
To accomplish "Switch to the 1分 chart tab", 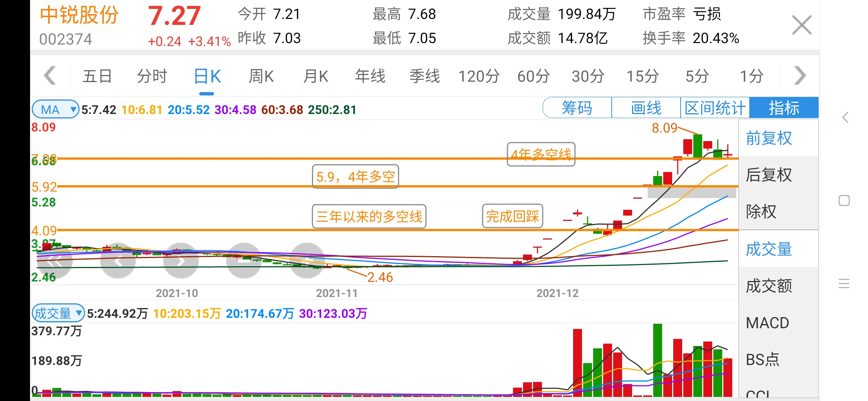I will coord(752,76).
